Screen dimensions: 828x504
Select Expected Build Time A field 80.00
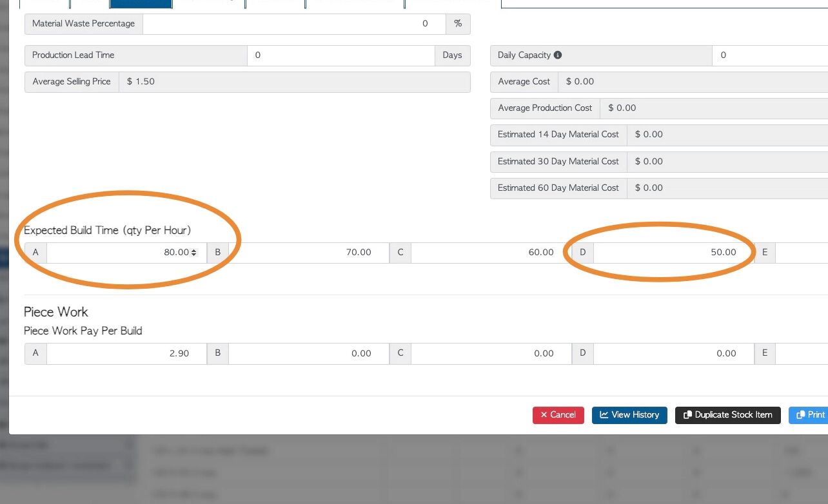(x=126, y=253)
